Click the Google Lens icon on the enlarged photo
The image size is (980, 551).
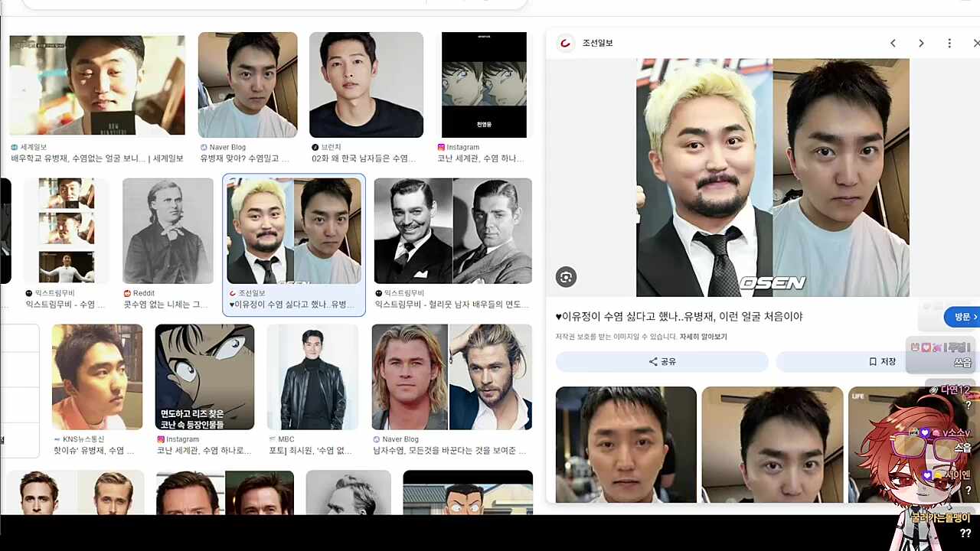(x=566, y=277)
